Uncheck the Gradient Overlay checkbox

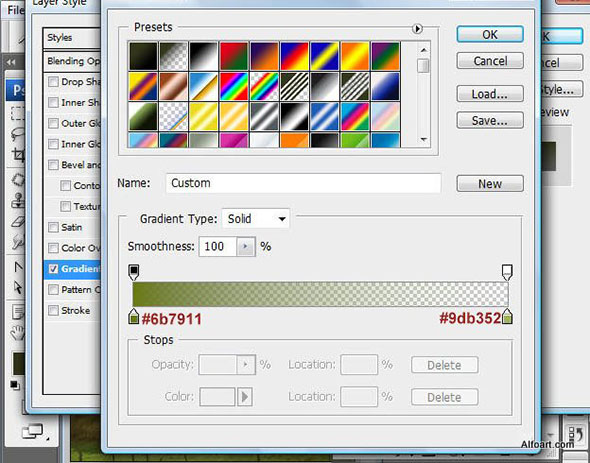point(53,269)
